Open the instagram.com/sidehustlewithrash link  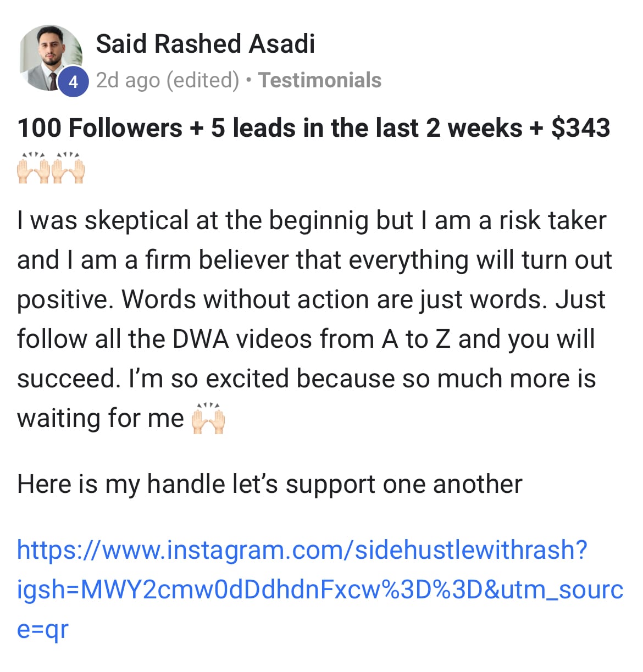[x=302, y=550]
